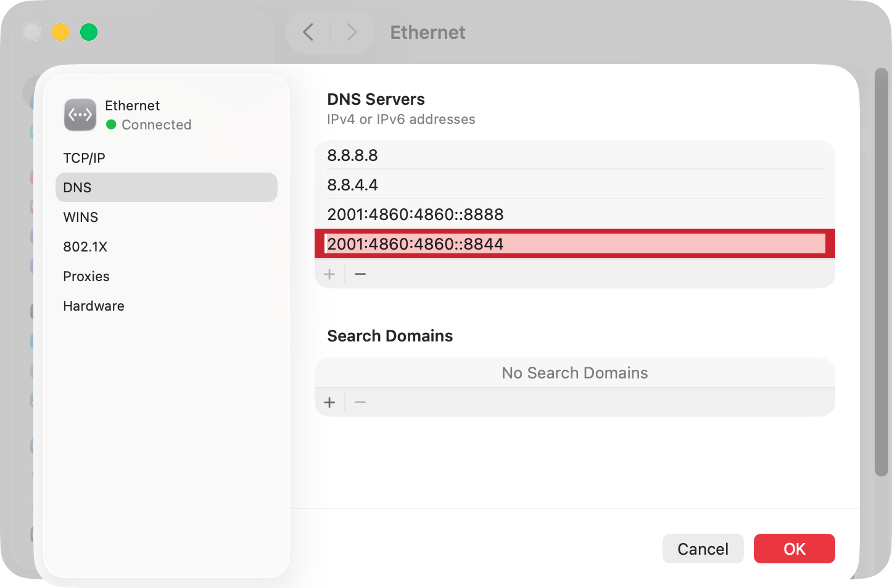Viewport: 892px width, 588px height.
Task: Show the Hardware settings section
Action: pos(93,306)
